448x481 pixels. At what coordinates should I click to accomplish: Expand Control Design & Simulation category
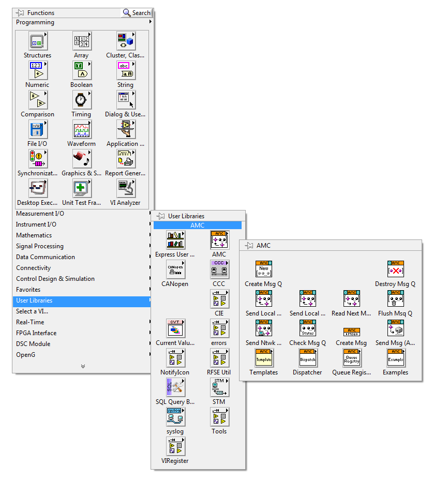(83, 279)
